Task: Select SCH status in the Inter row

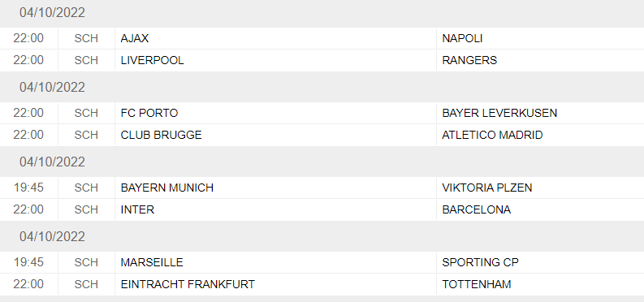Action: (86, 209)
